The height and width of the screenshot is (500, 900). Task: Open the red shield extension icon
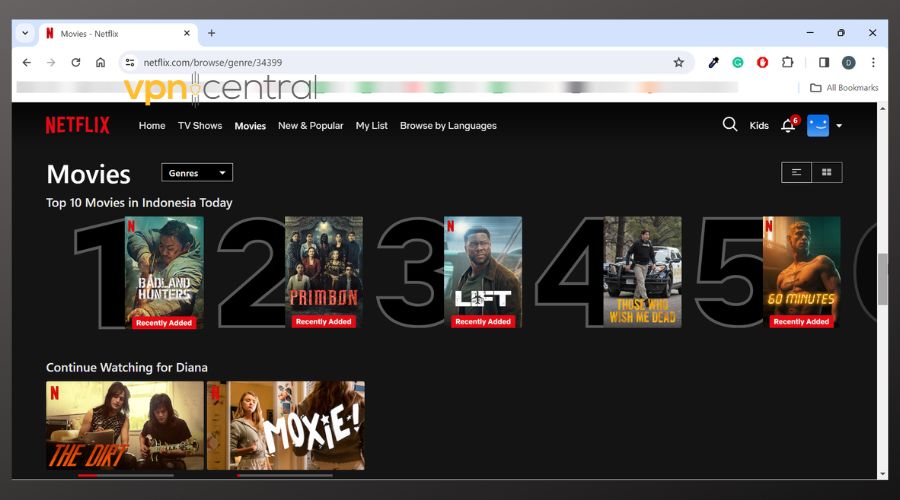[762, 63]
